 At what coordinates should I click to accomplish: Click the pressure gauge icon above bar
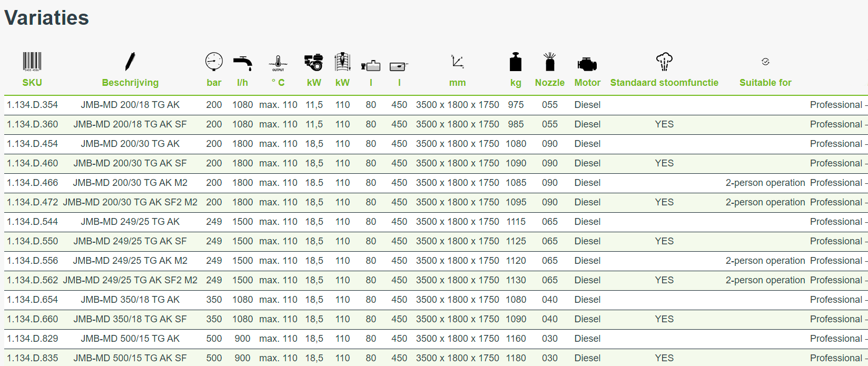[214, 62]
